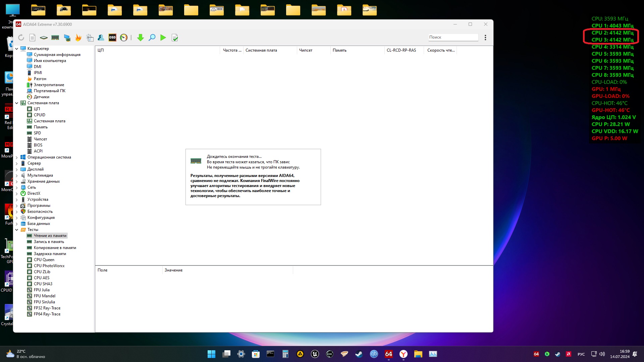
Task: Open the three-dot menu button
Action: (485, 38)
